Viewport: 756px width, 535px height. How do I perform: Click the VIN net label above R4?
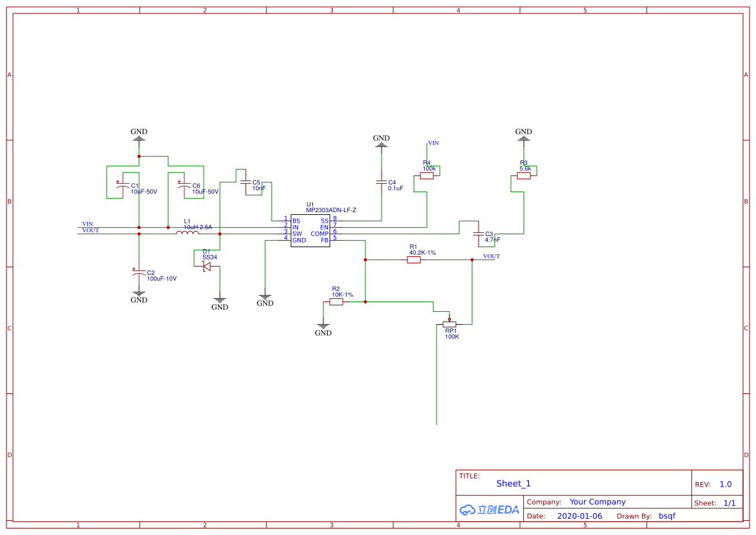(433, 143)
